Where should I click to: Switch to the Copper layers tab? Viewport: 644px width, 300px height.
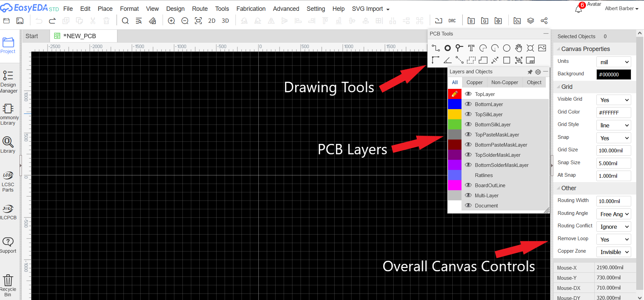point(474,82)
